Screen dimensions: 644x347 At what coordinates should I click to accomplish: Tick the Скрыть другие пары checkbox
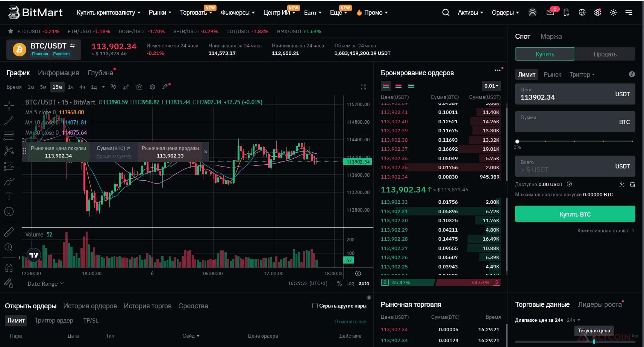(315, 306)
